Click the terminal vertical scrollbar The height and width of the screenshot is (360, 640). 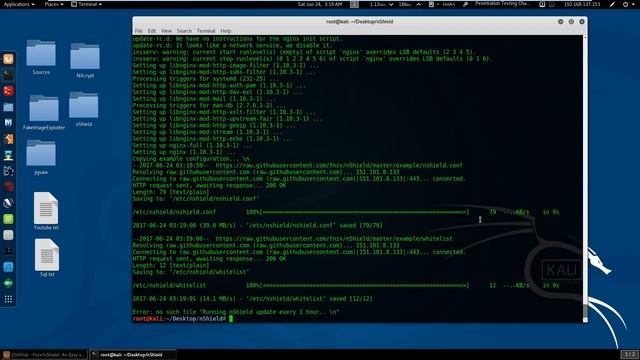pos(585,178)
